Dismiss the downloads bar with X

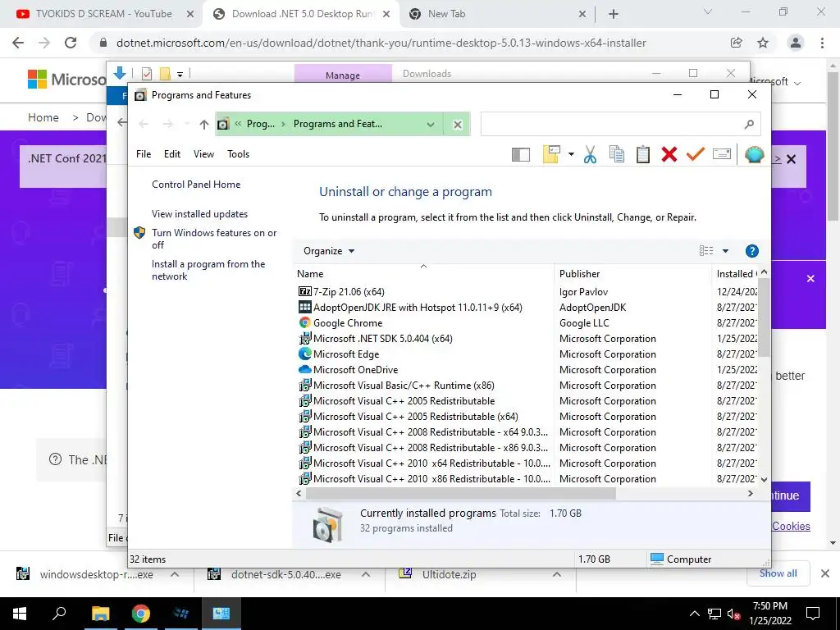coord(825,573)
